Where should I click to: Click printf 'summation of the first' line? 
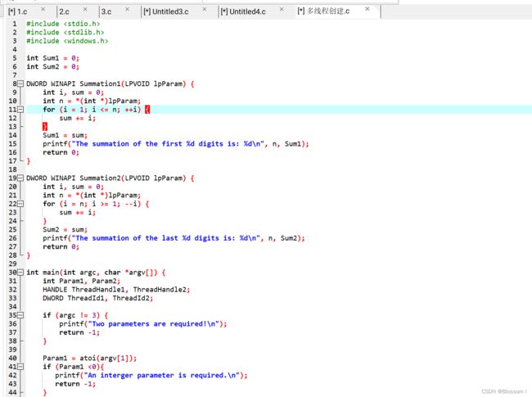tap(176, 143)
